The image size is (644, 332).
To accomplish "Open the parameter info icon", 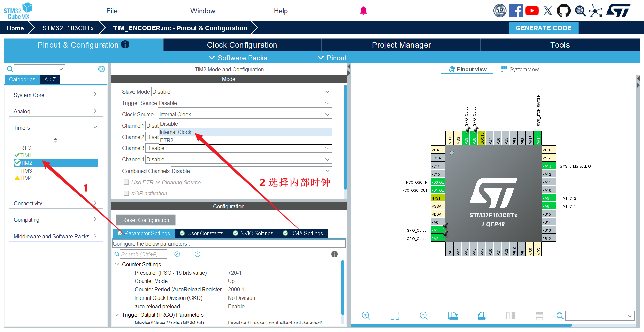I will click(x=334, y=254).
